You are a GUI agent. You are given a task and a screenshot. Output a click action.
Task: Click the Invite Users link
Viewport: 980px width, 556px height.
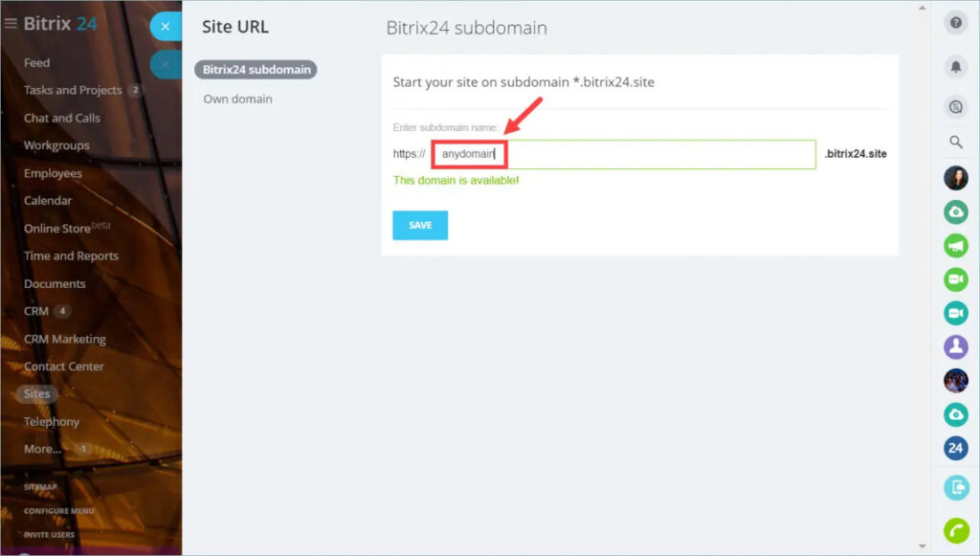(x=52, y=535)
